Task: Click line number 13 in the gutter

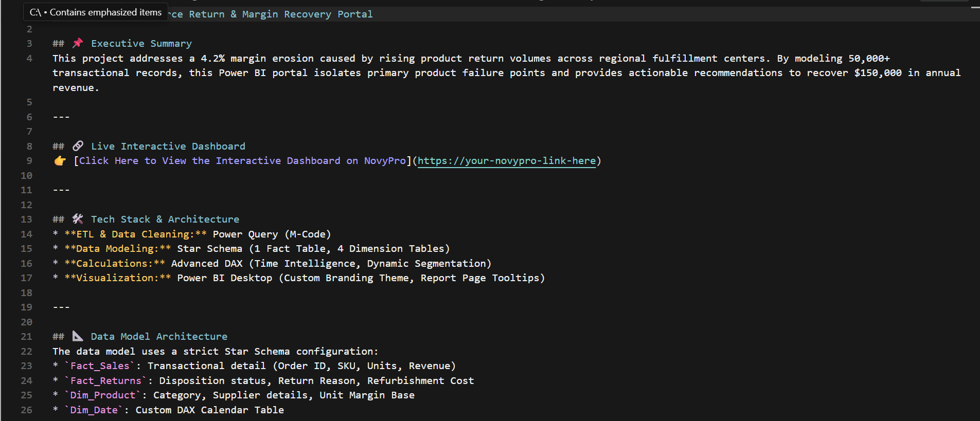Action: coord(26,219)
